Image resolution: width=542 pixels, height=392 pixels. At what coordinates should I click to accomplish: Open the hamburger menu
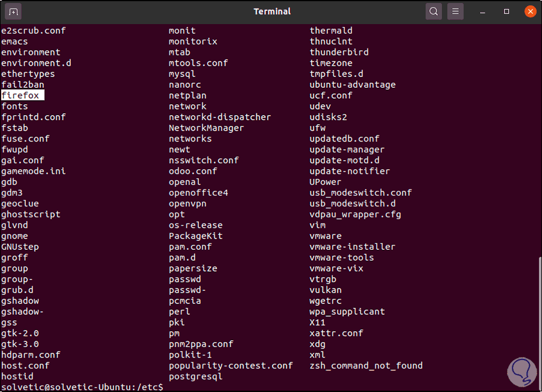(x=456, y=11)
